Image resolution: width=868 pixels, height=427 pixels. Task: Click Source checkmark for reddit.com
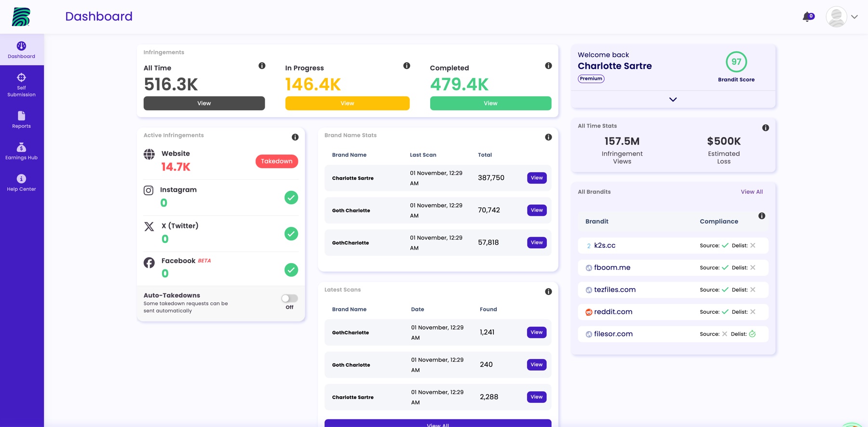tap(725, 312)
